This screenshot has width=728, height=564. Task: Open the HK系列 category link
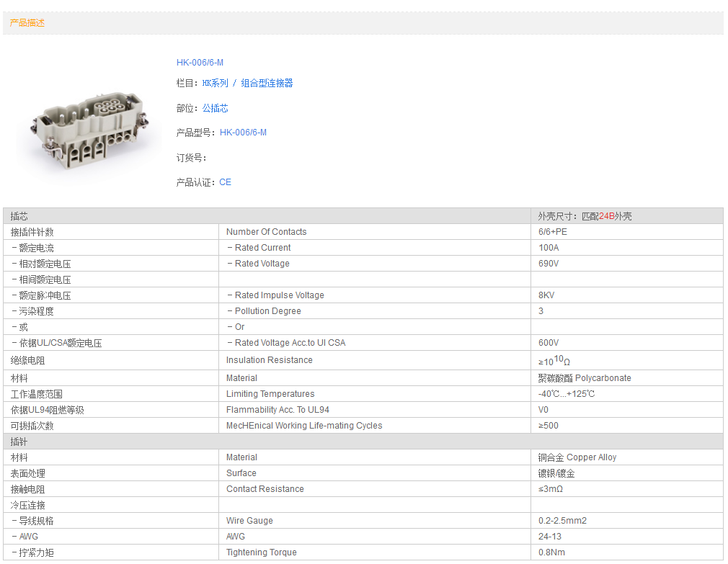tap(215, 84)
